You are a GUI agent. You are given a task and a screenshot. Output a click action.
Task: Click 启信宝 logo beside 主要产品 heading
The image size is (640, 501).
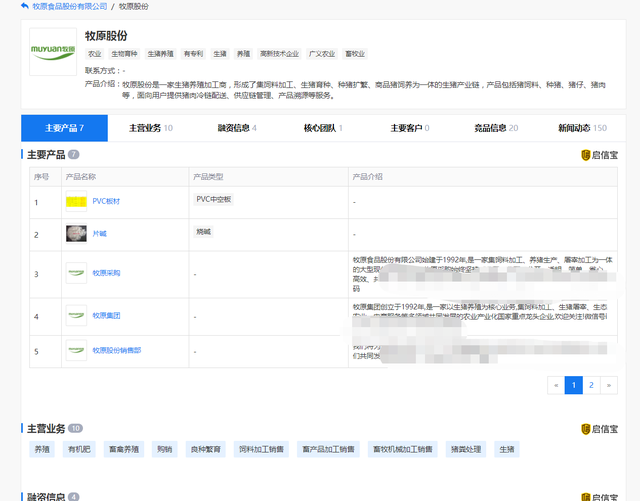(x=599, y=155)
